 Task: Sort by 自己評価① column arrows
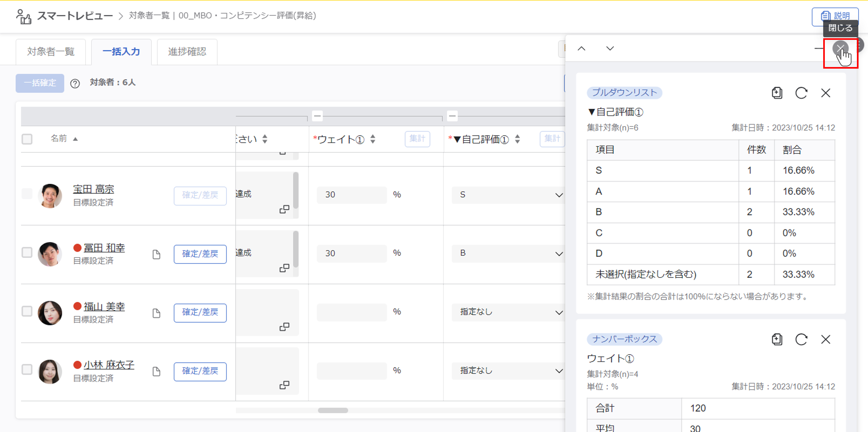tap(517, 139)
